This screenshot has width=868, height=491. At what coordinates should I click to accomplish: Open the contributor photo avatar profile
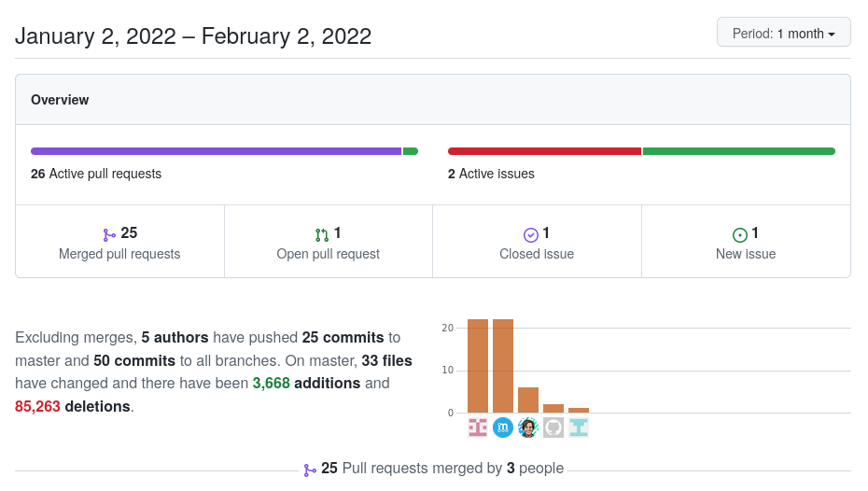[x=528, y=428]
